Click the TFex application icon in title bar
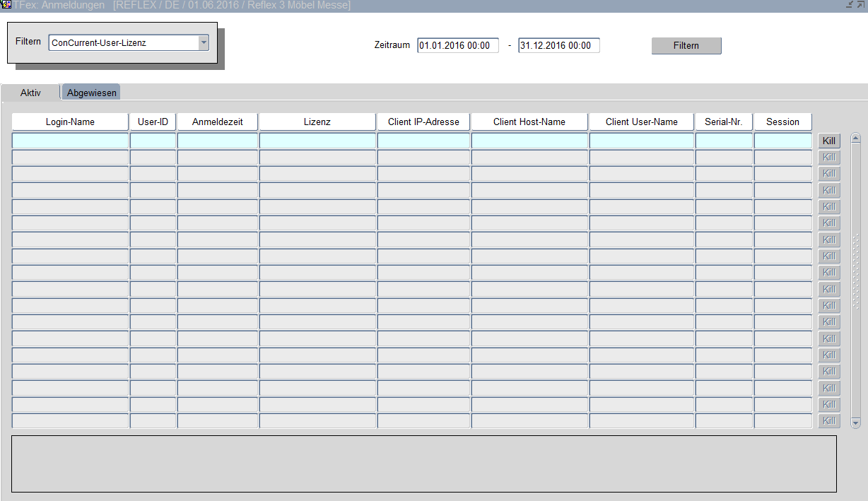Image resolution: width=868 pixels, height=501 pixels. (6, 5)
